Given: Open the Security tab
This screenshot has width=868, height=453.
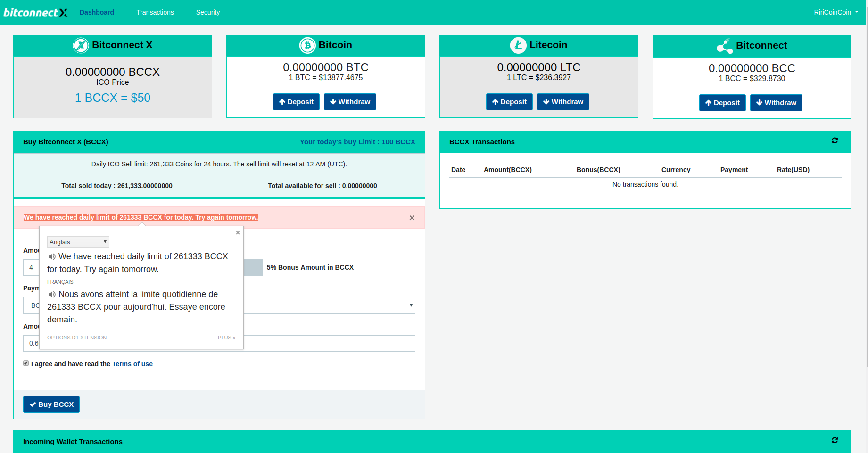Looking at the screenshot, I should click(208, 12).
